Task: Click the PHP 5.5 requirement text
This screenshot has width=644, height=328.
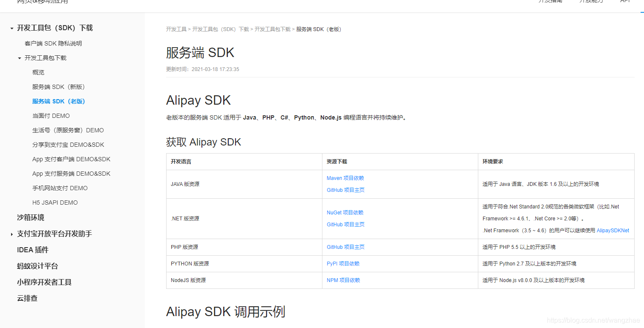Action: pos(519,247)
